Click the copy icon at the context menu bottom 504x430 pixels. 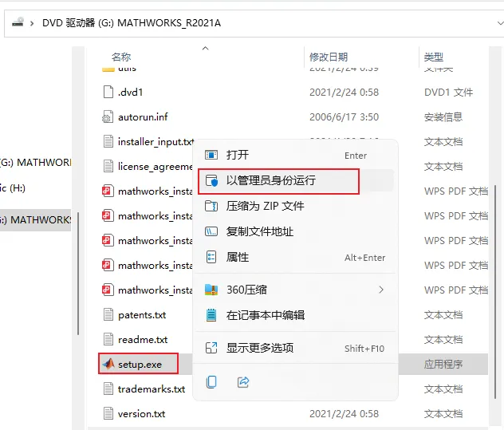tap(211, 382)
